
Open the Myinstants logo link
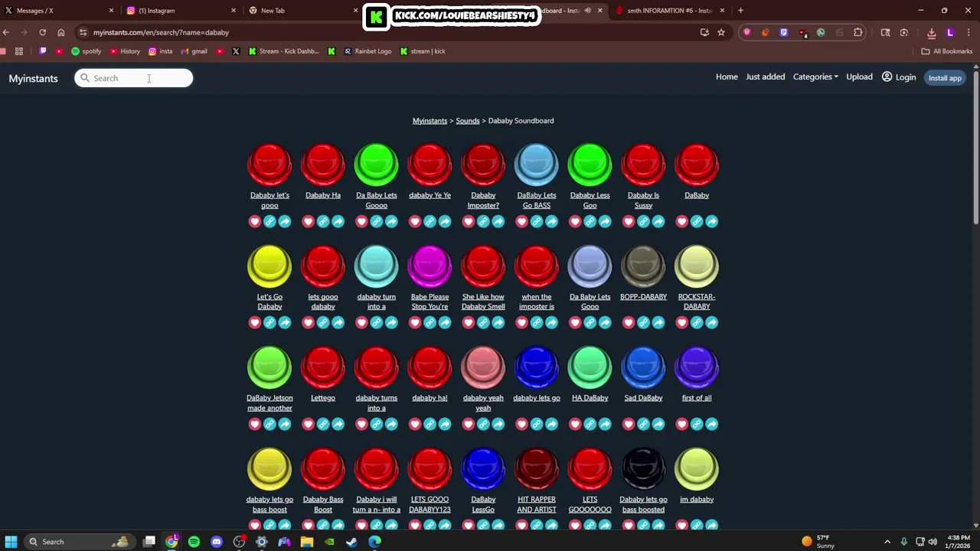coord(33,78)
